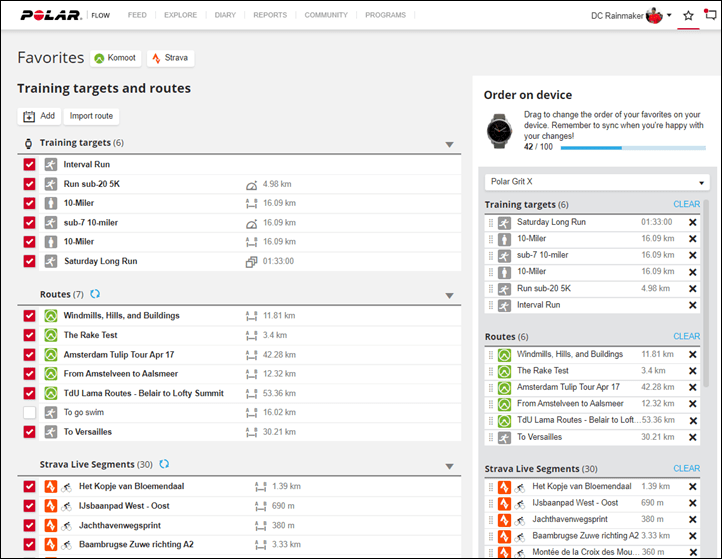The image size is (722, 559).
Task: Uncheck TdU Lama Routes checkbox
Action: tap(29, 393)
